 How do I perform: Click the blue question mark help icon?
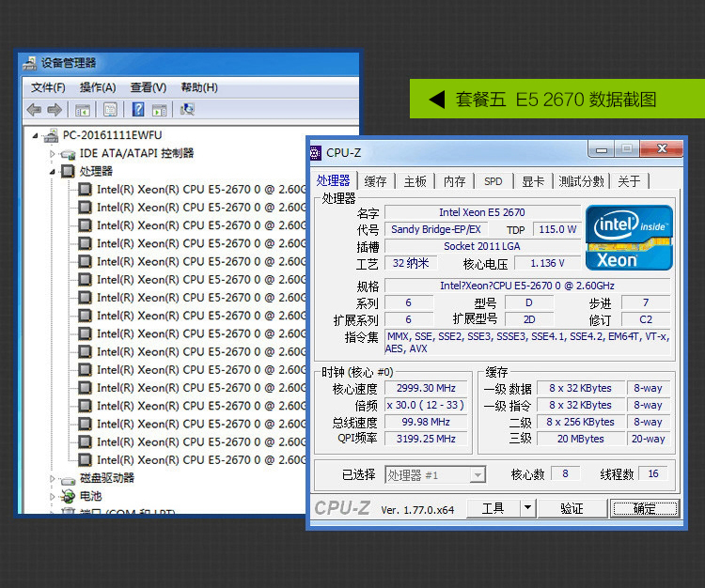point(138,109)
